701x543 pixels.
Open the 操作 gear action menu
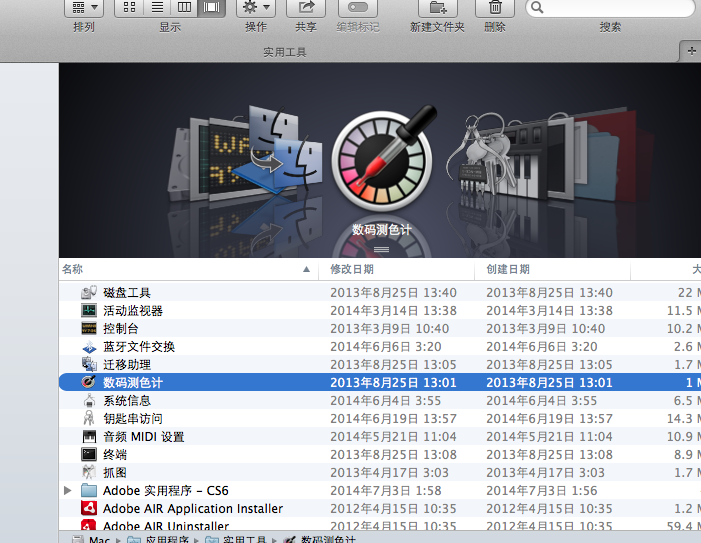point(256,8)
